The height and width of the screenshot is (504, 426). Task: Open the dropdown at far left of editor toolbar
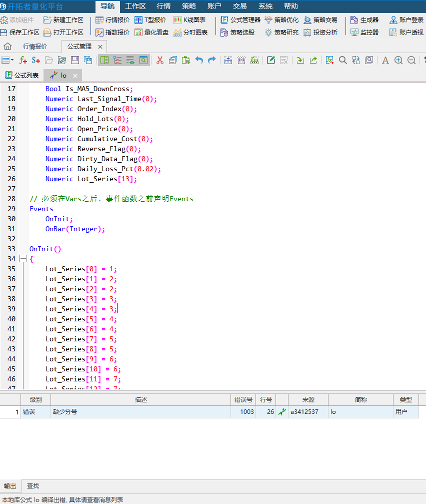(7, 60)
